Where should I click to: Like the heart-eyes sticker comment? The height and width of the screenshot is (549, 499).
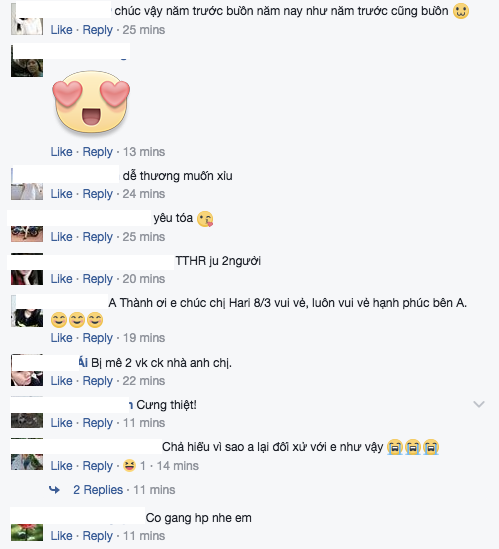(x=61, y=152)
